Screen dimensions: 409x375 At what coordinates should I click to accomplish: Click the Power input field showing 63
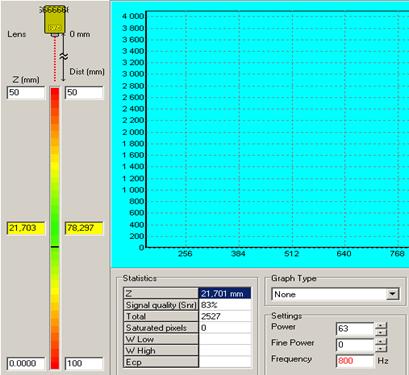(355, 329)
